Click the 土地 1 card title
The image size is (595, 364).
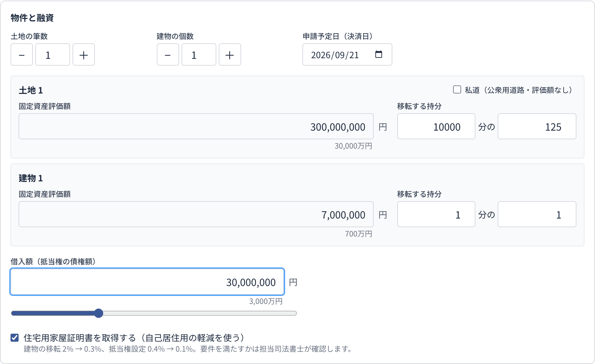[x=31, y=90]
